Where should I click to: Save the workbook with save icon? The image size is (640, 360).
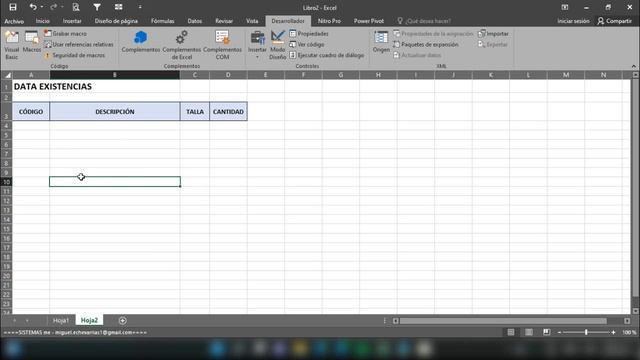tap(13, 7)
